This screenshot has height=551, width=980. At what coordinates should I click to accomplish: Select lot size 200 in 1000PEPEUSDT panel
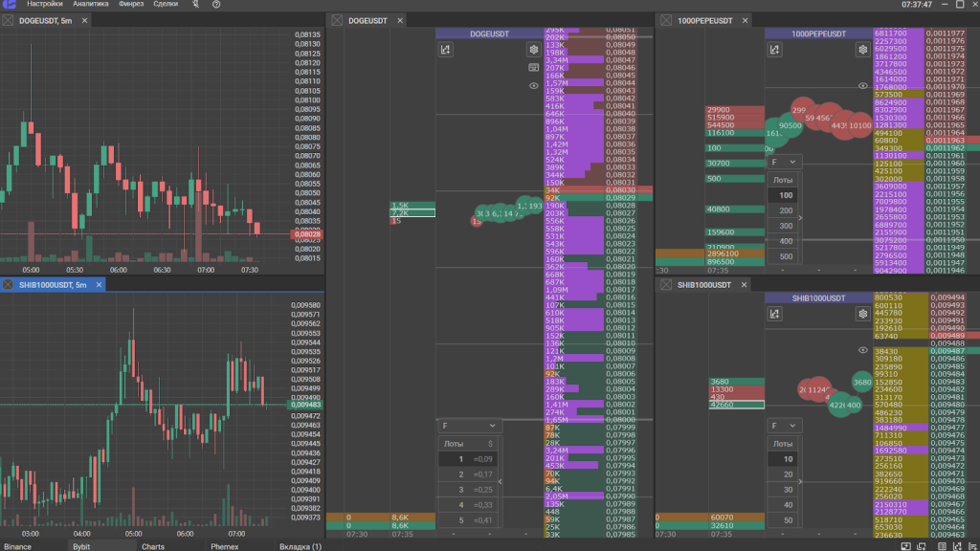(786, 210)
